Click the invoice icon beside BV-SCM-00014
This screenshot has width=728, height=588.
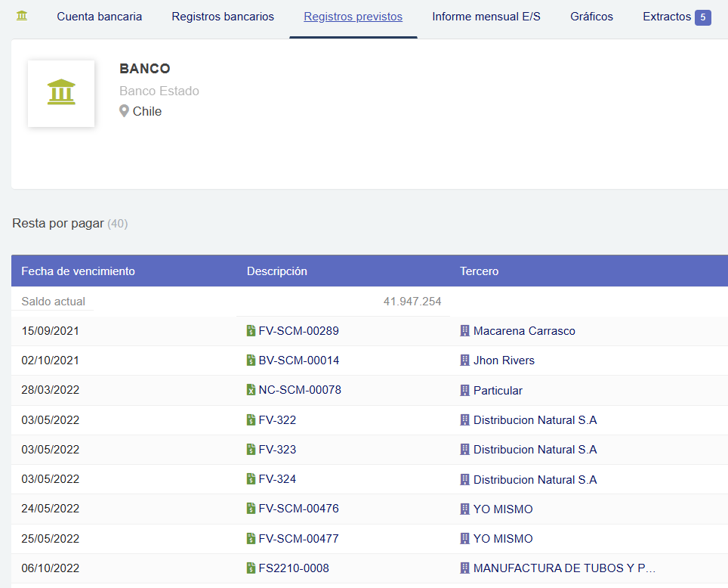251,361
